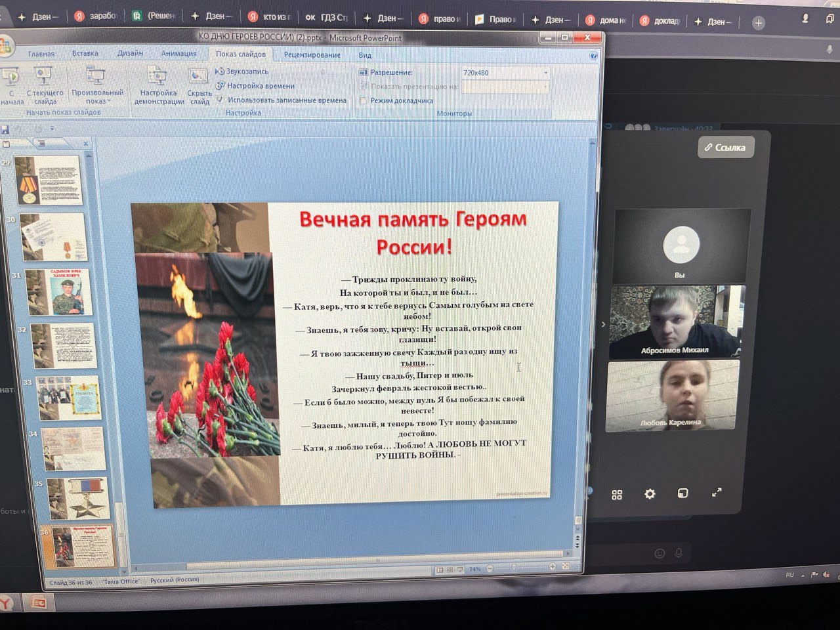
Task: Select slide 34 thumbnail
Action: click(73, 450)
